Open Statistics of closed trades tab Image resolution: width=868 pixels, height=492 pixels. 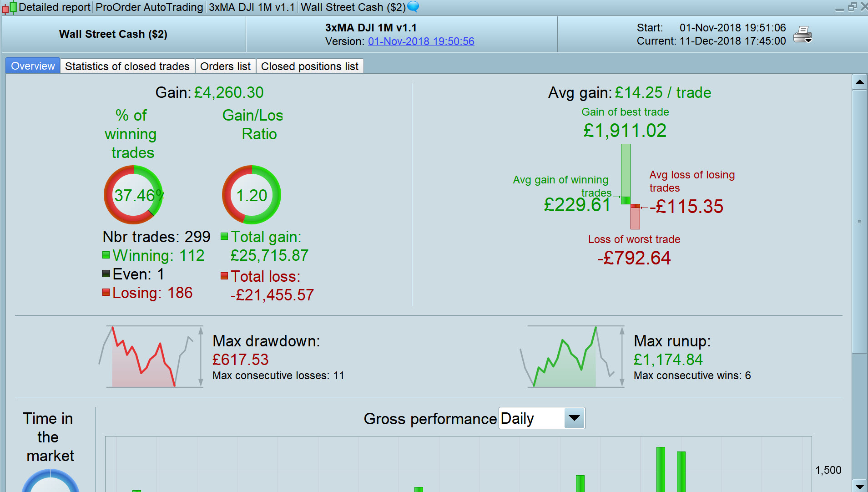(127, 66)
